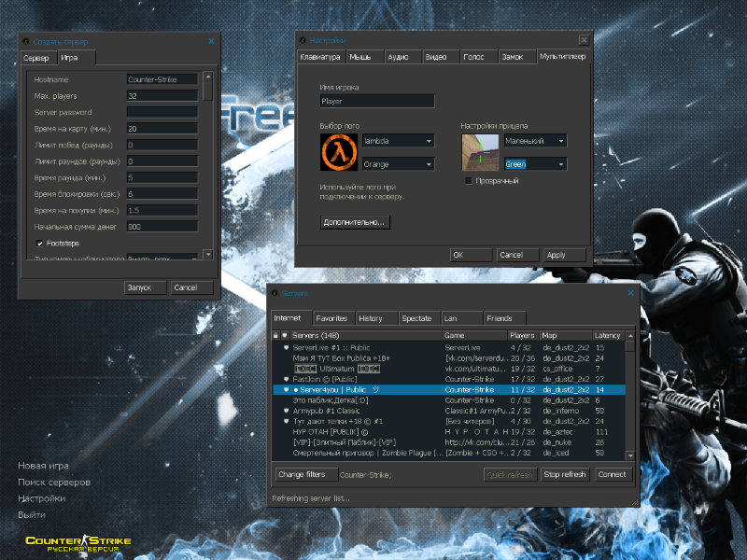747x560 pixels.
Task: Click Выйти in main menu
Action: [32, 515]
